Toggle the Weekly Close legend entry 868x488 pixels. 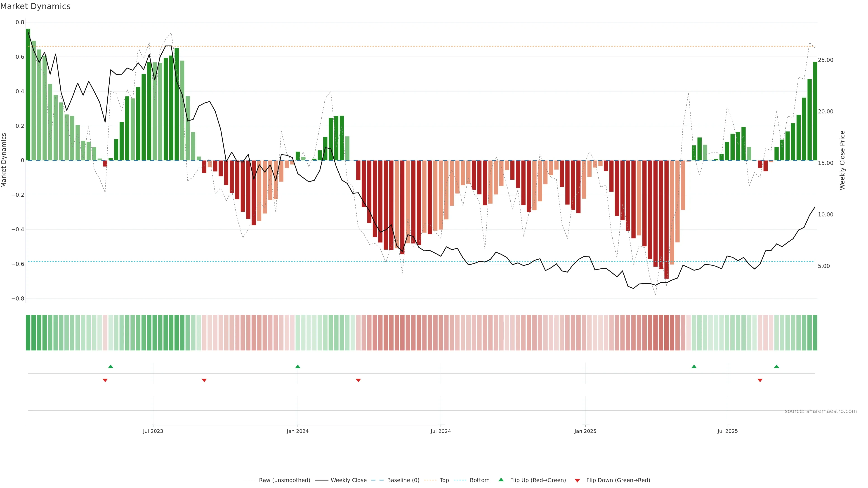tap(348, 480)
